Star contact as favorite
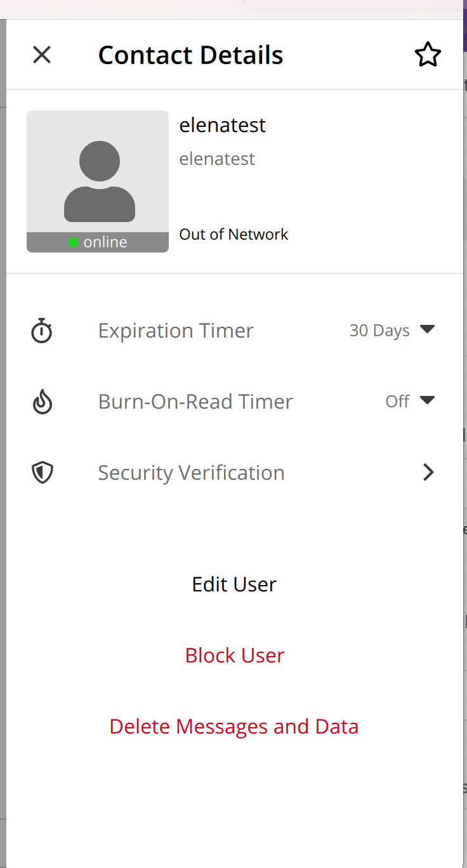The height and width of the screenshot is (868, 467). click(x=428, y=55)
